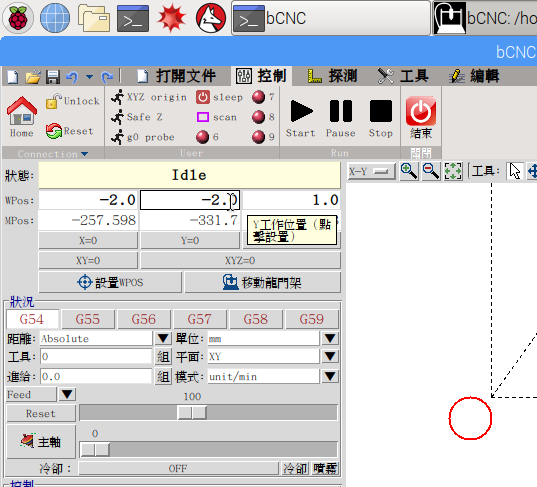Click the spindle speed slider handle
The width and height of the screenshot is (537, 487).
point(95,449)
